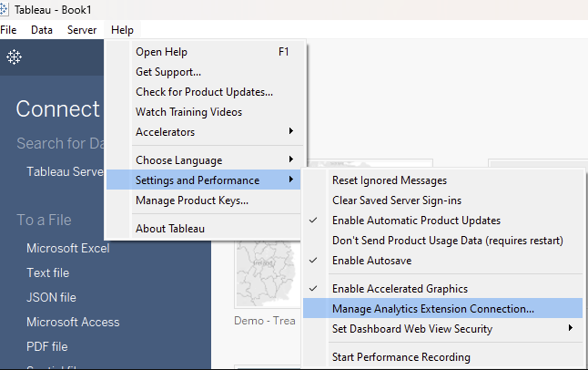
Task: Toggle Enable Accelerated Graphics option
Action: pyautogui.click(x=400, y=289)
